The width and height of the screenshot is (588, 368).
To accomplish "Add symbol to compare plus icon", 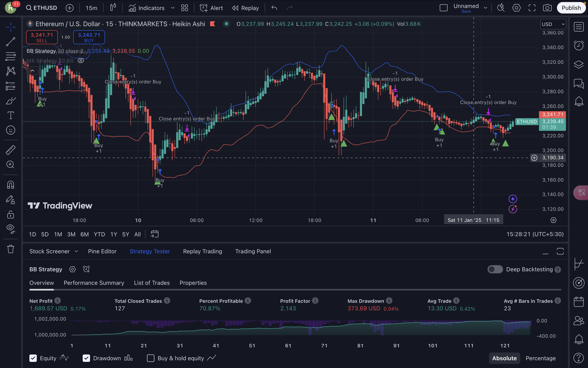I will click(69, 8).
